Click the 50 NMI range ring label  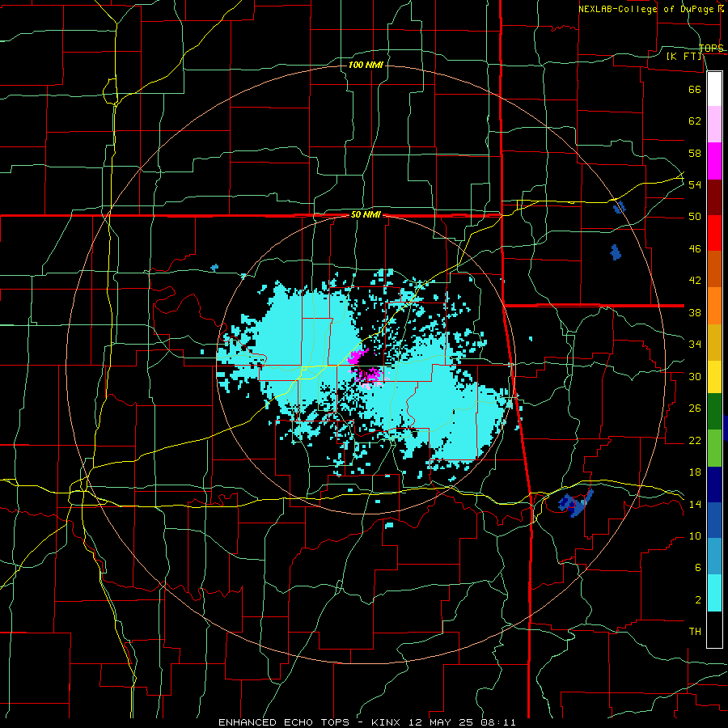click(x=366, y=214)
